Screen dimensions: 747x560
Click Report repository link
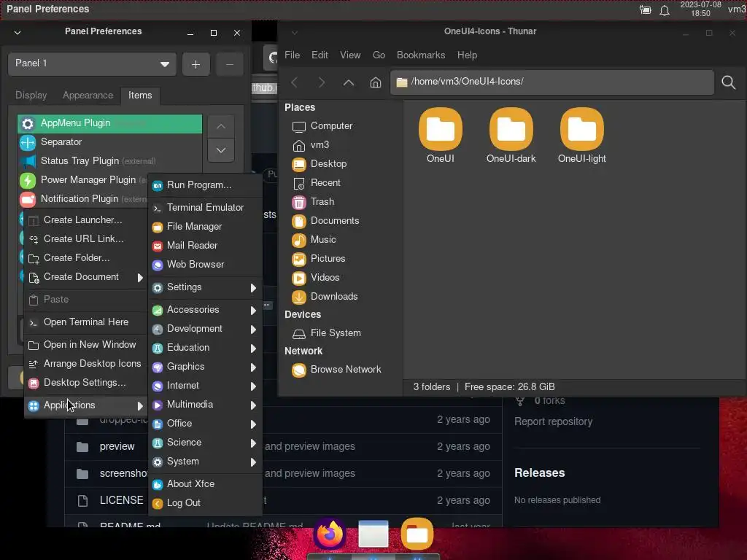pyautogui.click(x=553, y=421)
